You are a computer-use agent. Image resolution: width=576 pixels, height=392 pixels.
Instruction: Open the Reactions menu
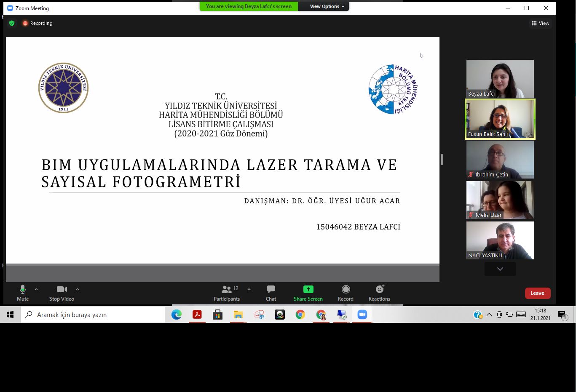pyautogui.click(x=379, y=293)
